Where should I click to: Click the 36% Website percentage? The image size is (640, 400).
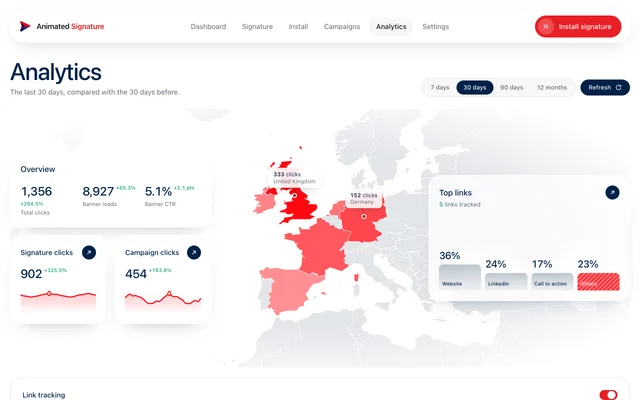[x=449, y=256]
